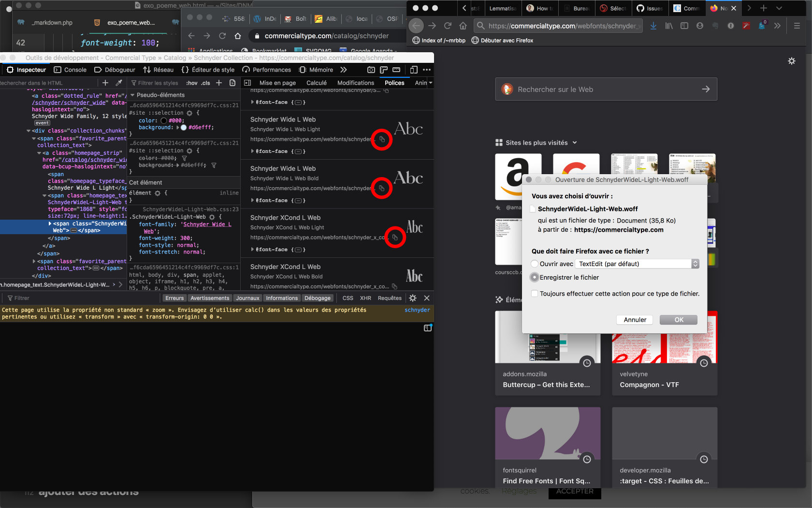Expand @font-face rule under Schnyder Wide Light
The image size is (812, 508).
pyautogui.click(x=252, y=151)
